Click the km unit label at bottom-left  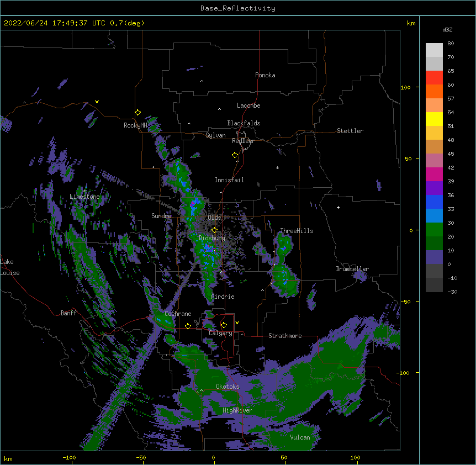(8, 459)
